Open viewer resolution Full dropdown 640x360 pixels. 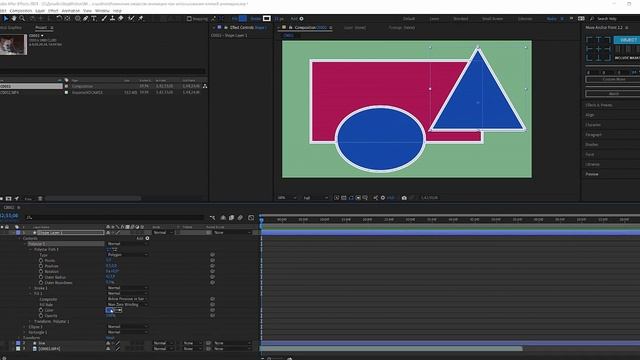(315, 198)
